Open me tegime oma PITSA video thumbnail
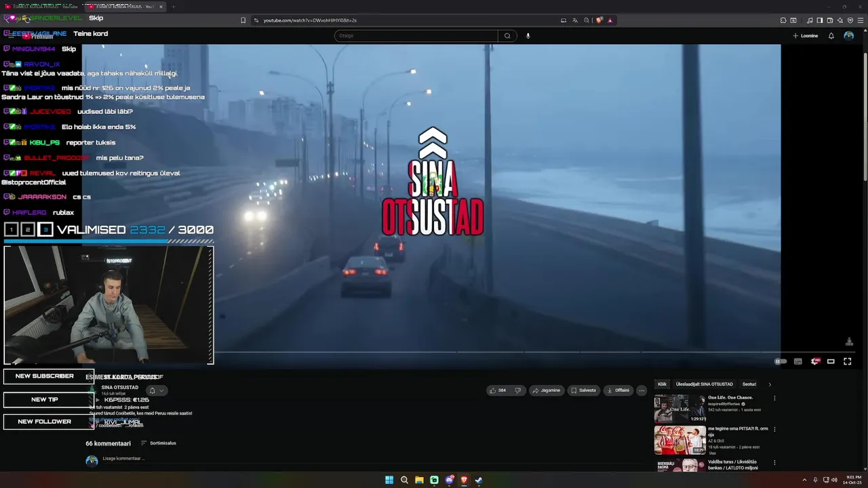 679,440
